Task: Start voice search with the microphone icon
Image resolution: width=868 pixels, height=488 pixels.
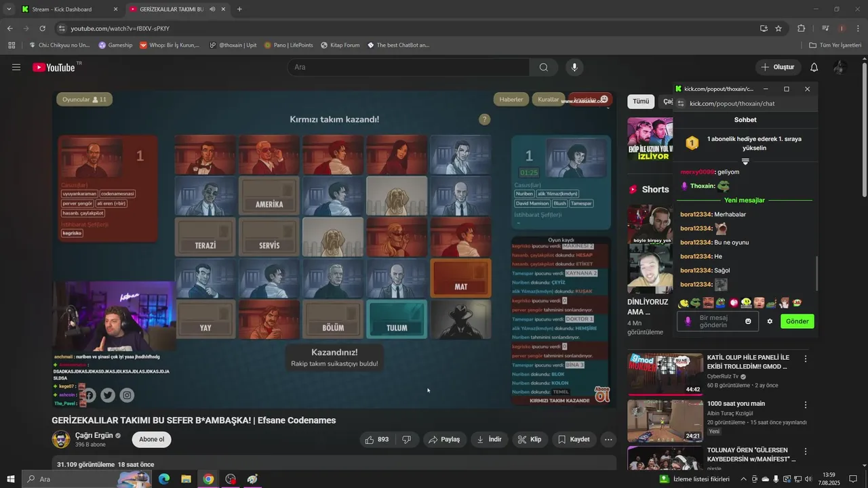Action: point(574,67)
